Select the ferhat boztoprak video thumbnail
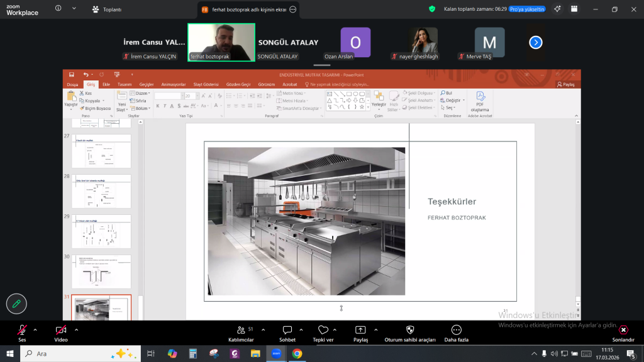The height and width of the screenshot is (362, 644). tap(221, 39)
